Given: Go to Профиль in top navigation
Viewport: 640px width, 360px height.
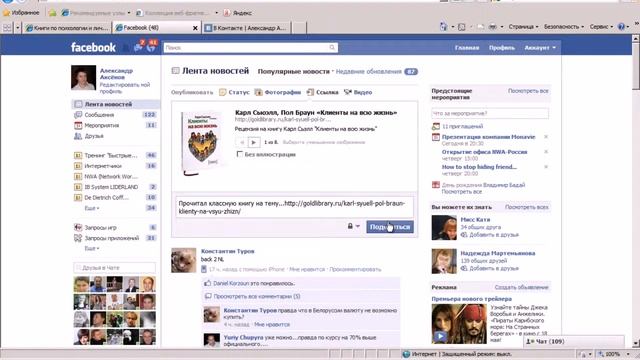Looking at the screenshot, I should (502, 48).
